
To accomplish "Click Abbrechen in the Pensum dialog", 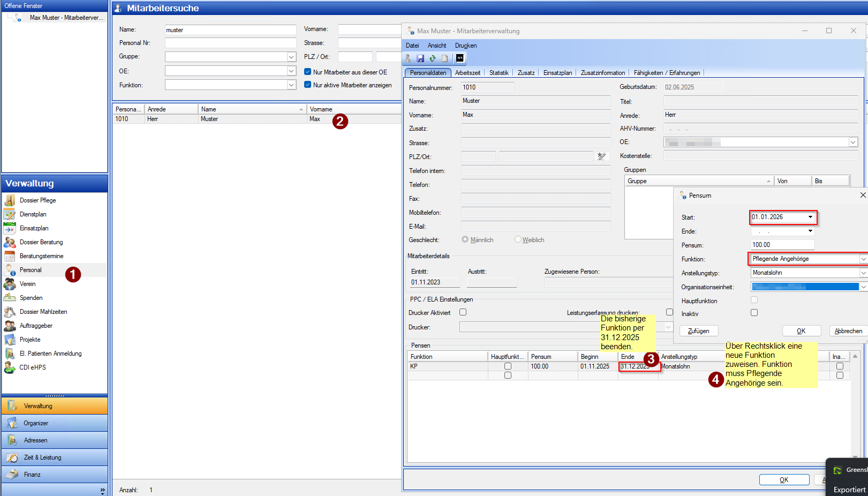I will point(849,331).
